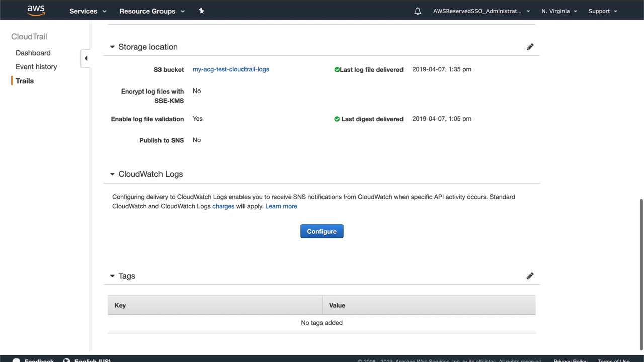Collapse the Storage location section
Viewport: 644px width, 362px height.
coord(112,47)
